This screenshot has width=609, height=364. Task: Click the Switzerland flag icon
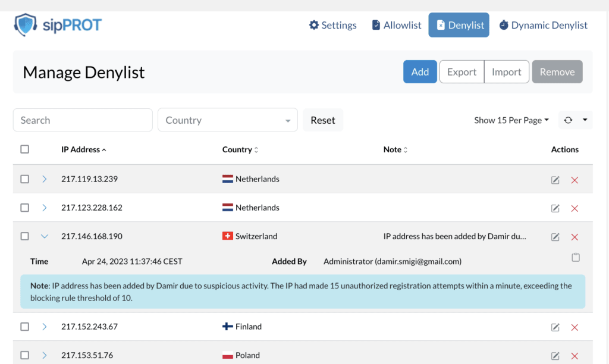[228, 236]
